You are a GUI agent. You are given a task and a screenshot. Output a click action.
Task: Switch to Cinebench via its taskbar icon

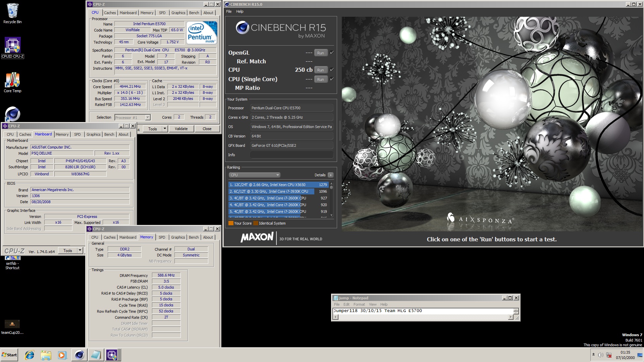(79, 355)
